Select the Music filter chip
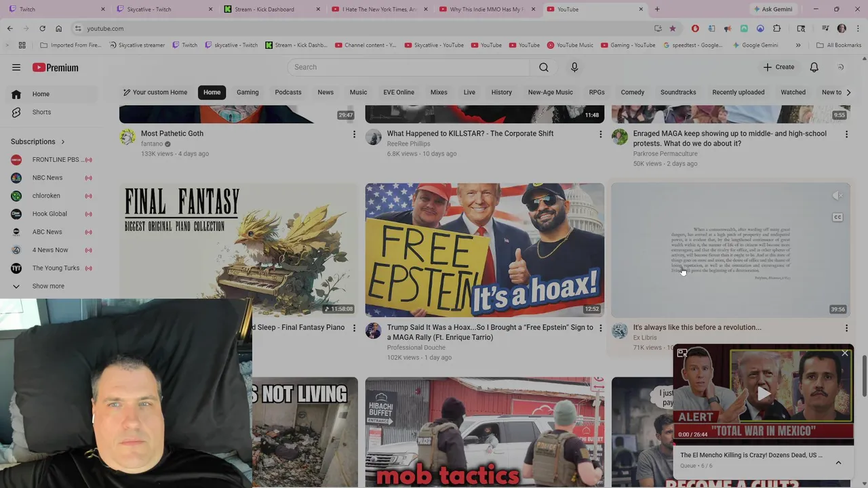 click(358, 92)
